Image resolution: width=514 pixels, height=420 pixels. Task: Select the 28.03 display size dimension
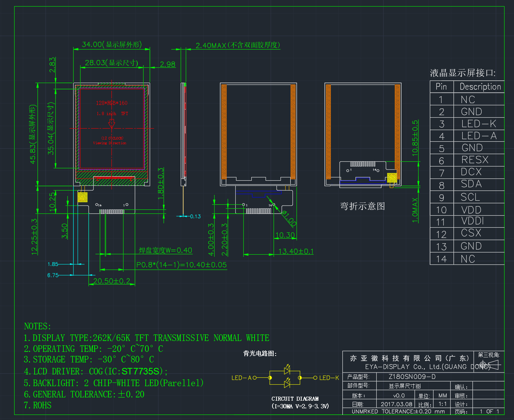111,63
